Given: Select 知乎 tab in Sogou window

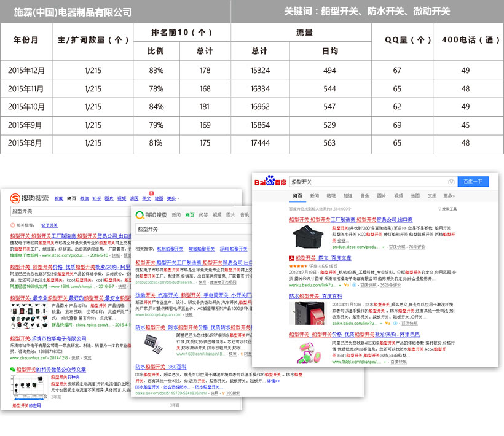Looking at the screenshot, I should pos(96,199).
